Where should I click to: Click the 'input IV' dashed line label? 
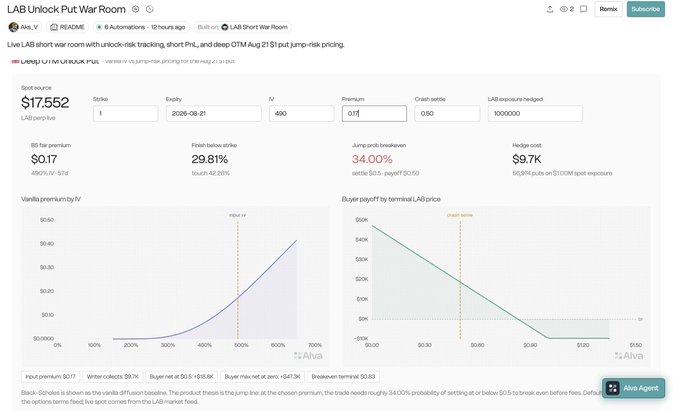point(238,215)
